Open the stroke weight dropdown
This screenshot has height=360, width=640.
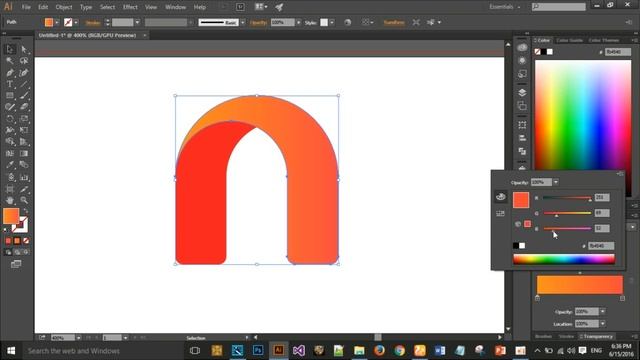tap(138, 23)
